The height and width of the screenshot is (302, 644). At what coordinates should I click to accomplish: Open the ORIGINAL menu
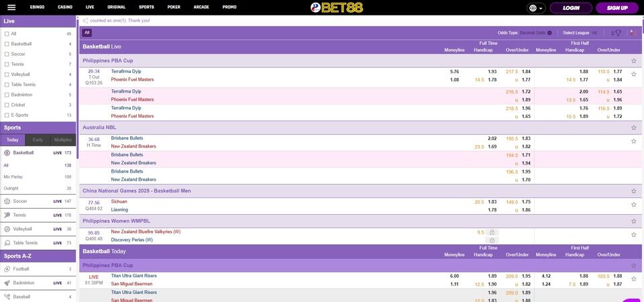[x=116, y=7]
